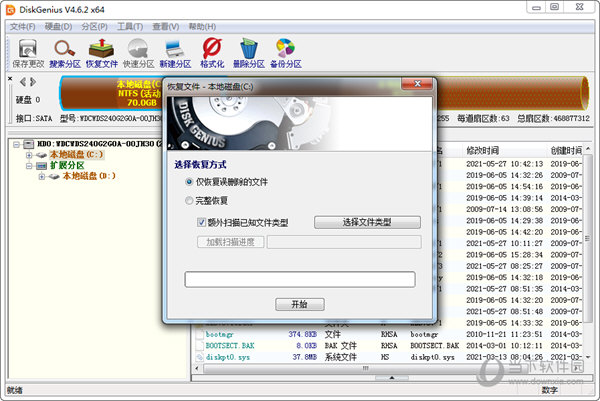Open the 查看(V) menu

[166, 27]
